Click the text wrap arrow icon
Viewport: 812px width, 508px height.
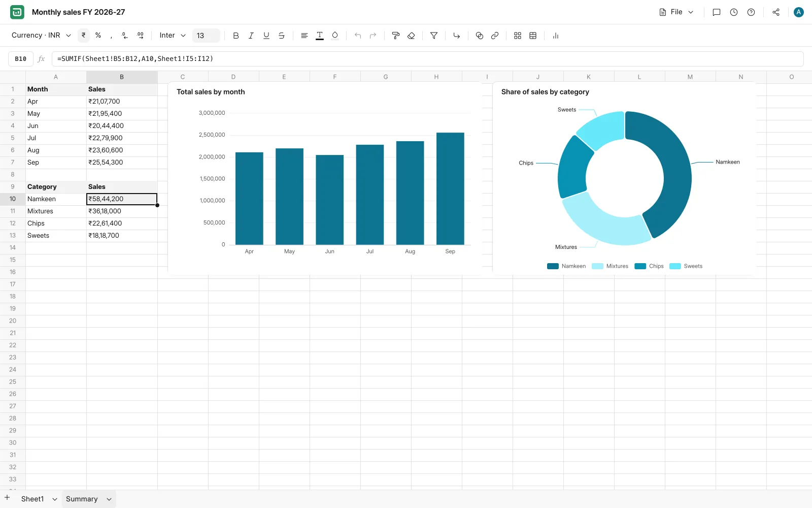coord(457,36)
